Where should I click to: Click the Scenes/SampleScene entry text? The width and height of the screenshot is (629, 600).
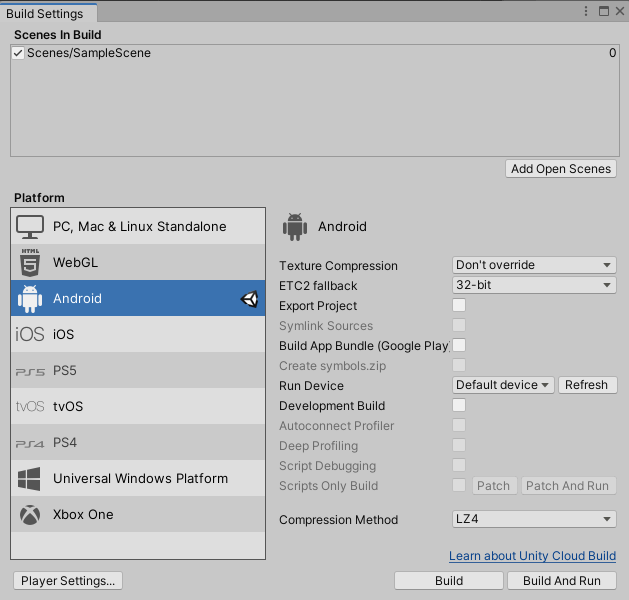click(89, 53)
